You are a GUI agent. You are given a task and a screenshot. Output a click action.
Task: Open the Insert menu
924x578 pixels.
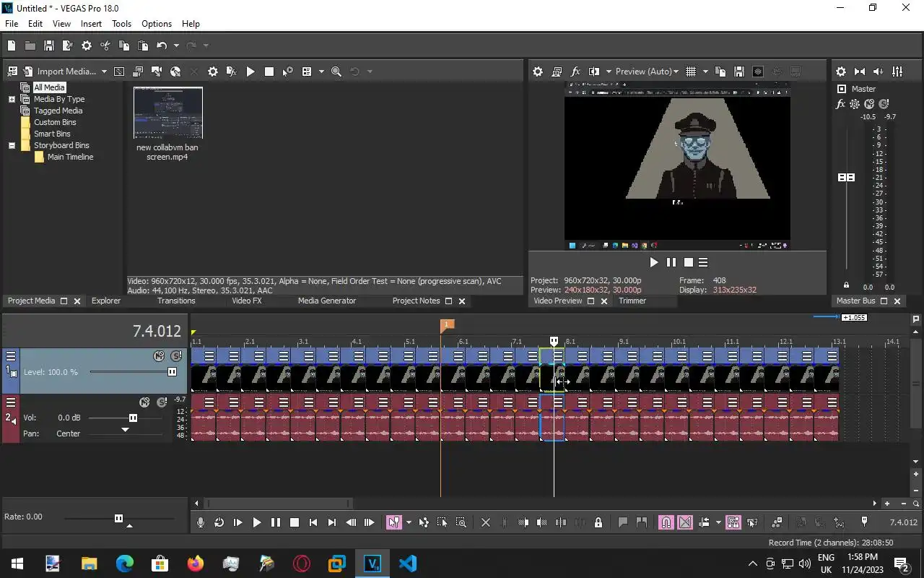91,23
